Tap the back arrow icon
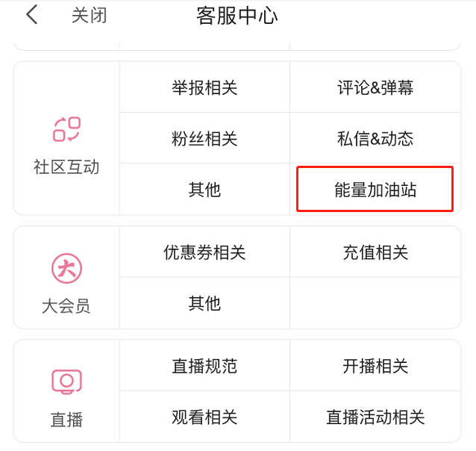Image resolution: width=476 pixels, height=451 pixels. (31, 15)
